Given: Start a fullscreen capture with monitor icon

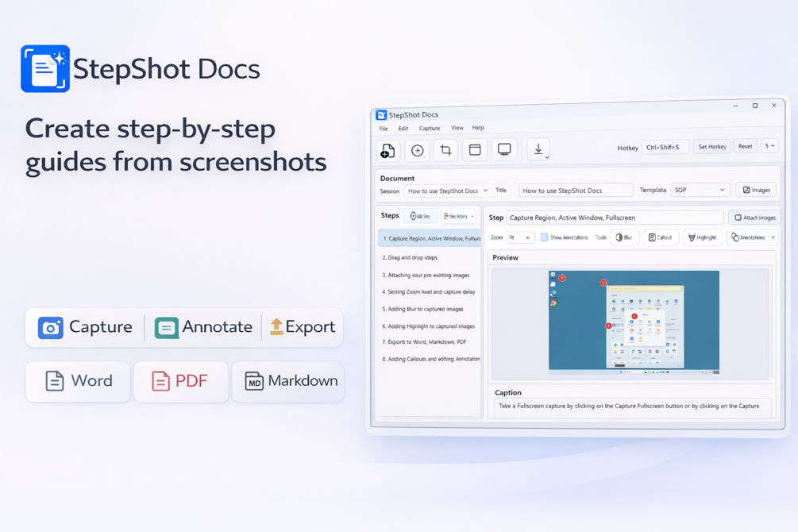Looking at the screenshot, I should tap(504, 149).
